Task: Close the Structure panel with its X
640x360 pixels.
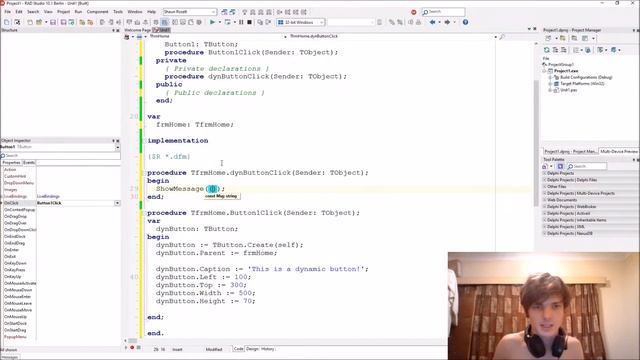Action: click(x=118, y=30)
